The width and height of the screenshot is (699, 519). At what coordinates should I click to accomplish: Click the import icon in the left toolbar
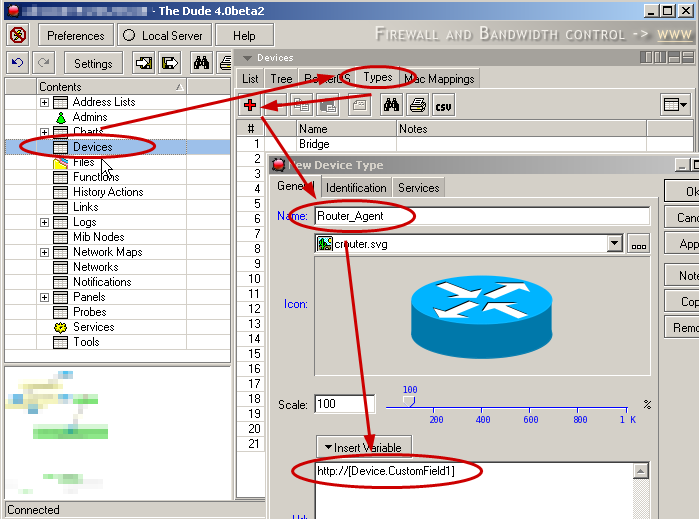[x=144, y=63]
